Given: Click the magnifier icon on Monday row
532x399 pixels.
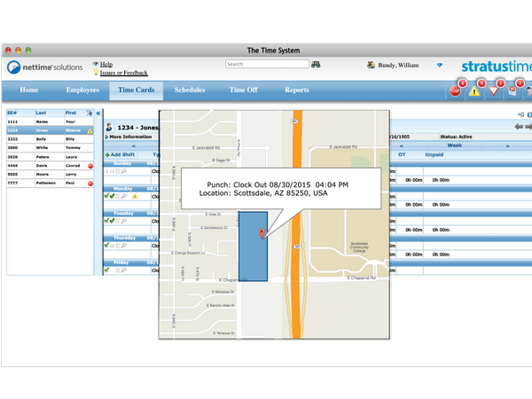Looking at the screenshot, I should pyautogui.click(x=124, y=196).
